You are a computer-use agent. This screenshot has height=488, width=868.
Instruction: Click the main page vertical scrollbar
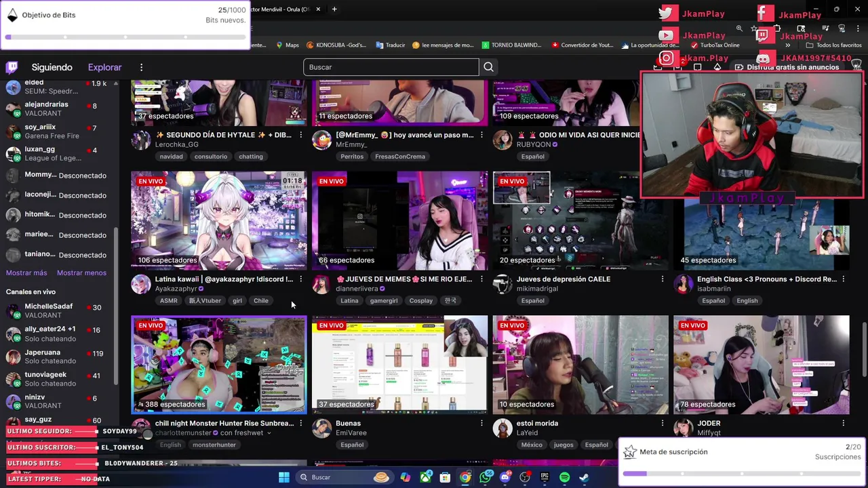tap(865, 349)
